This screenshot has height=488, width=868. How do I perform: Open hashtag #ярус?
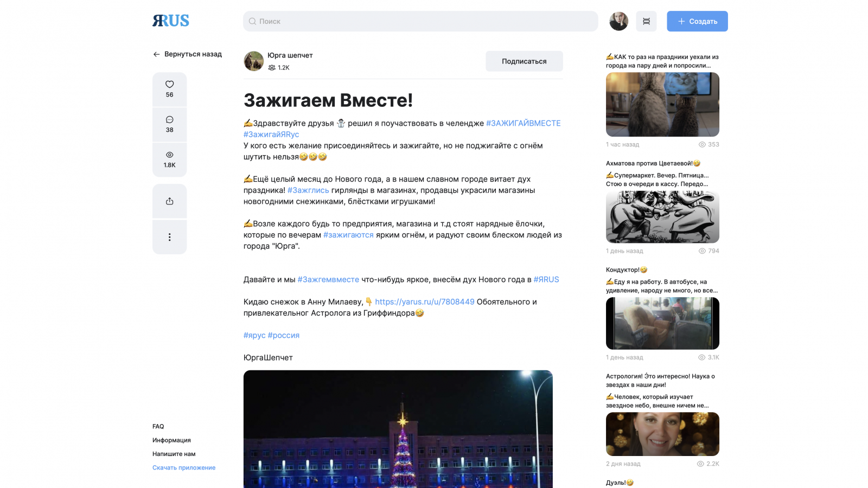pyautogui.click(x=254, y=335)
